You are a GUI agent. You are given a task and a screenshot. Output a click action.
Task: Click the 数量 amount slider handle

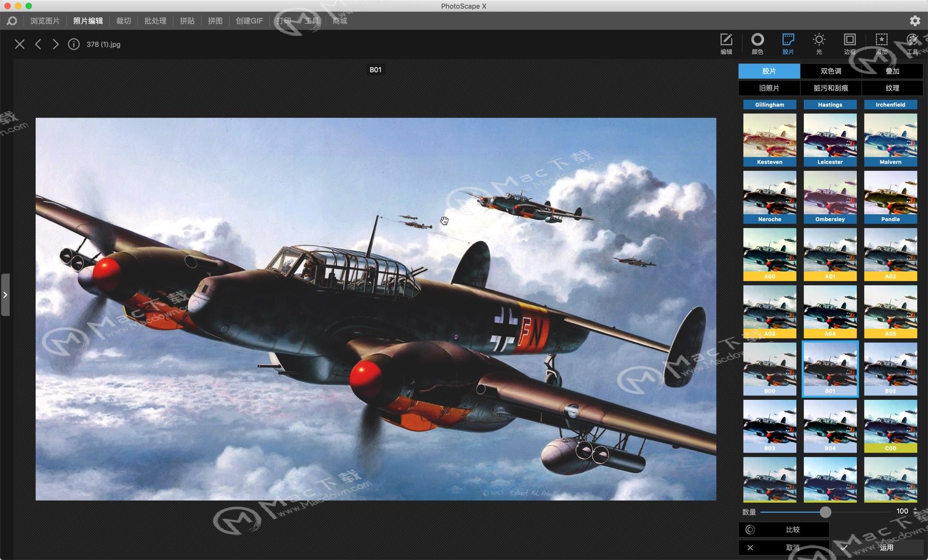(x=825, y=512)
